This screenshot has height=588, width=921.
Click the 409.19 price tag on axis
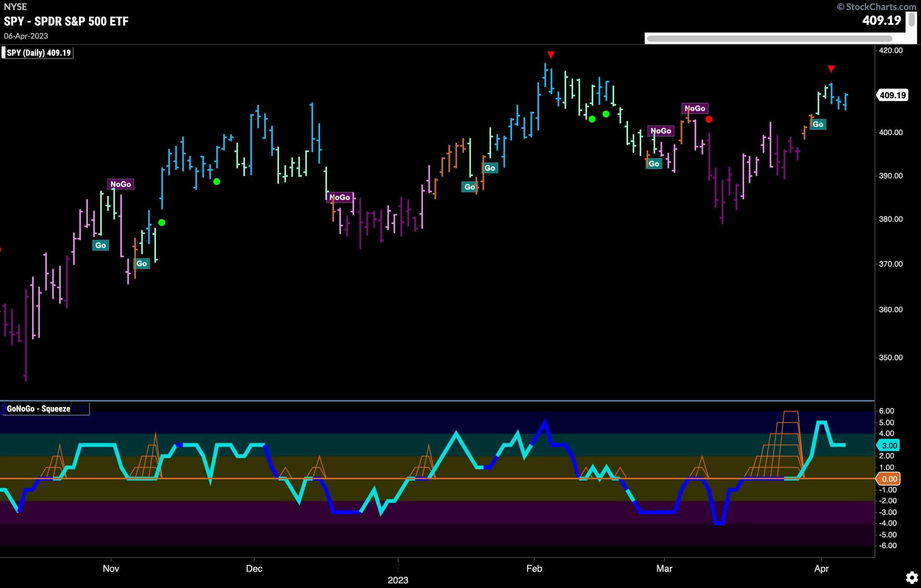coord(893,95)
